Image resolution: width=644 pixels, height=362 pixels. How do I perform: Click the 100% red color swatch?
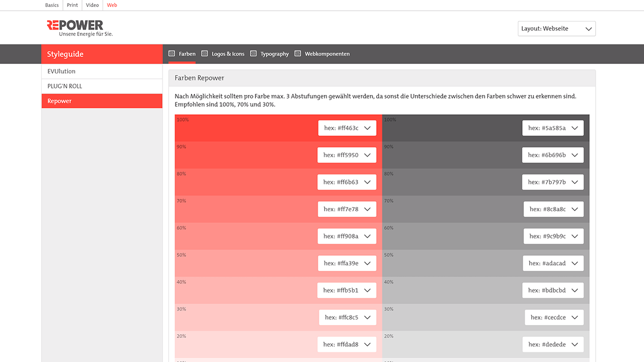pos(241,128)
